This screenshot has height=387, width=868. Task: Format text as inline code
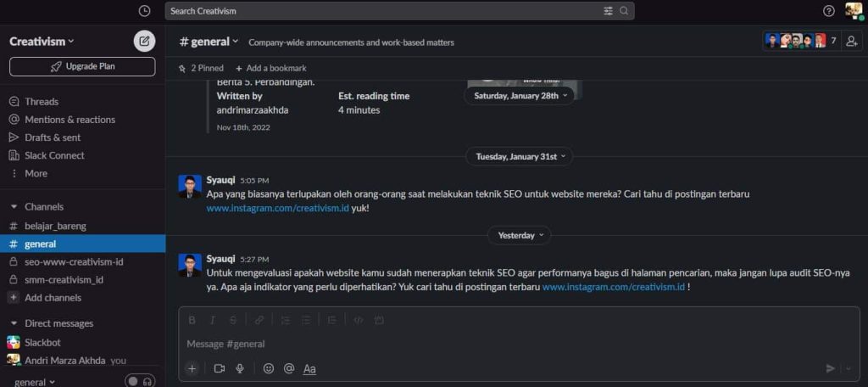coord(359,320)
